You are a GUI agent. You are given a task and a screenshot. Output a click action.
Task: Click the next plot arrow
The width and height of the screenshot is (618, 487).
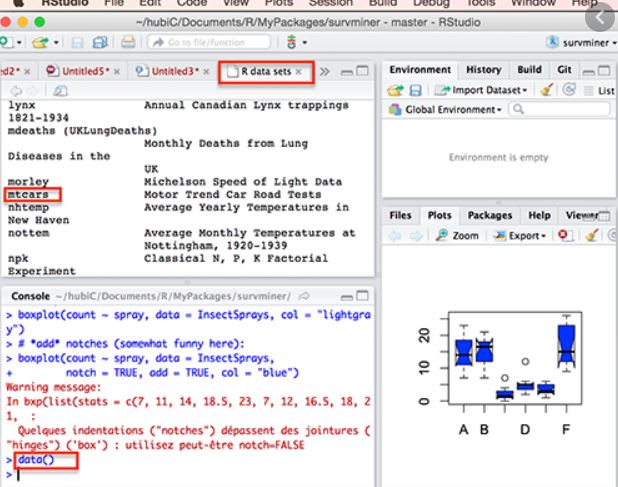(x=415, y=236)
